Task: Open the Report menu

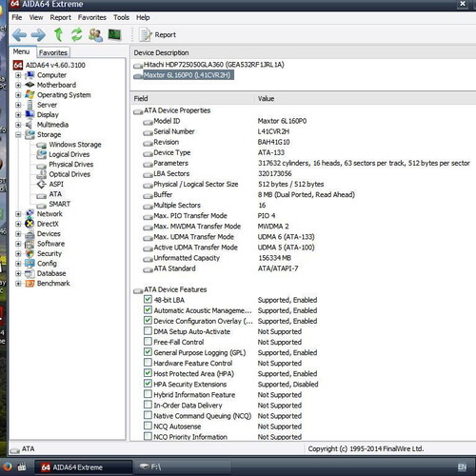Action: [60, 17]
